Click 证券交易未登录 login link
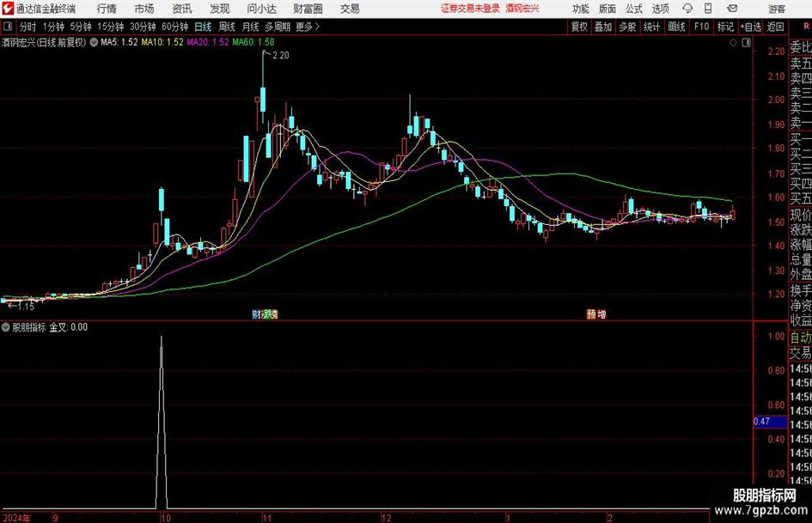Screen dimensions: 812x523 click(x=470, y=9)
